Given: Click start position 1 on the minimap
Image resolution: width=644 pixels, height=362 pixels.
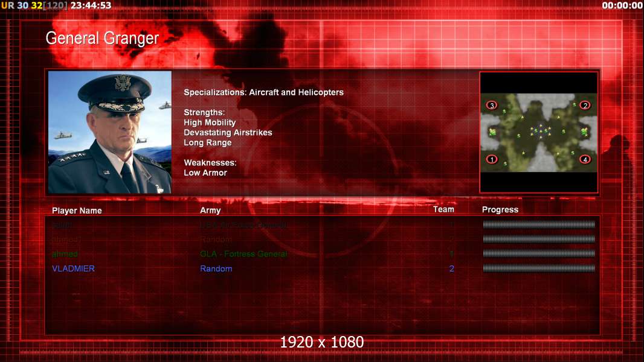Looking at the screenshot, I should click(x=492, y=159).
